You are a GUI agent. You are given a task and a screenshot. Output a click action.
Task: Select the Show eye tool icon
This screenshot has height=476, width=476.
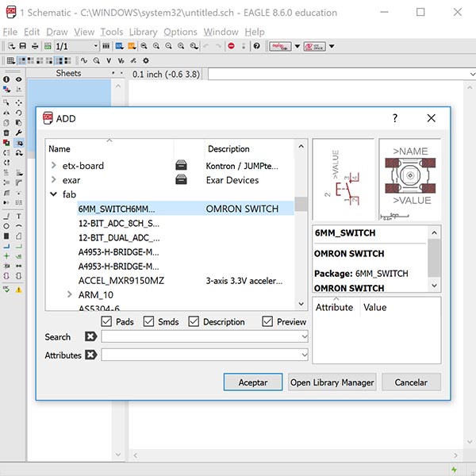pyautogui.click(x=18, y=79)
